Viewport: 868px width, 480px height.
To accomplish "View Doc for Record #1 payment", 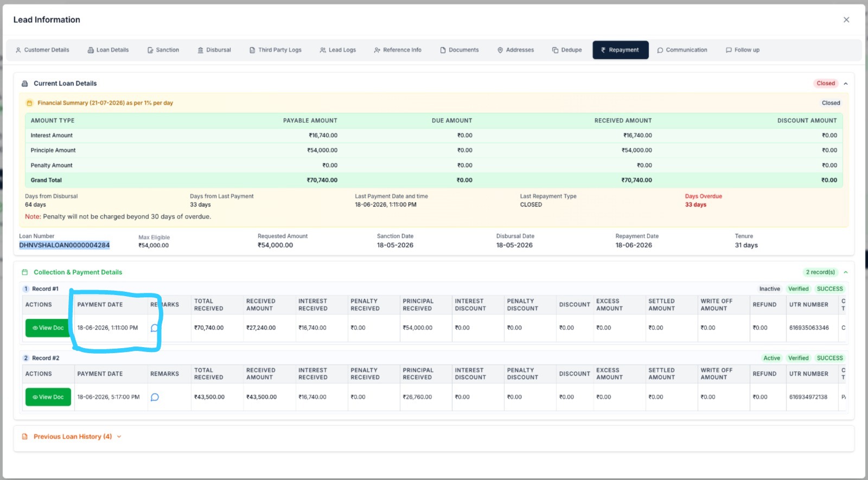I will [48, 328].
